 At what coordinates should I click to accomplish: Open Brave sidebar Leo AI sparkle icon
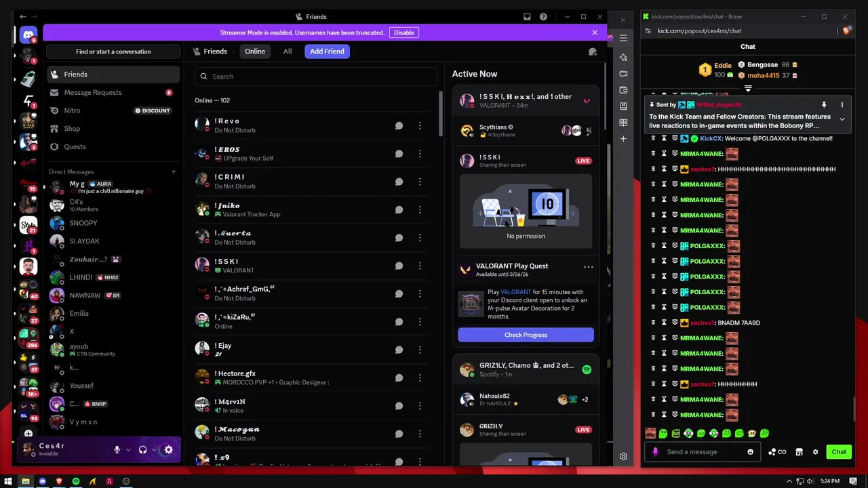tap(623, 57)
